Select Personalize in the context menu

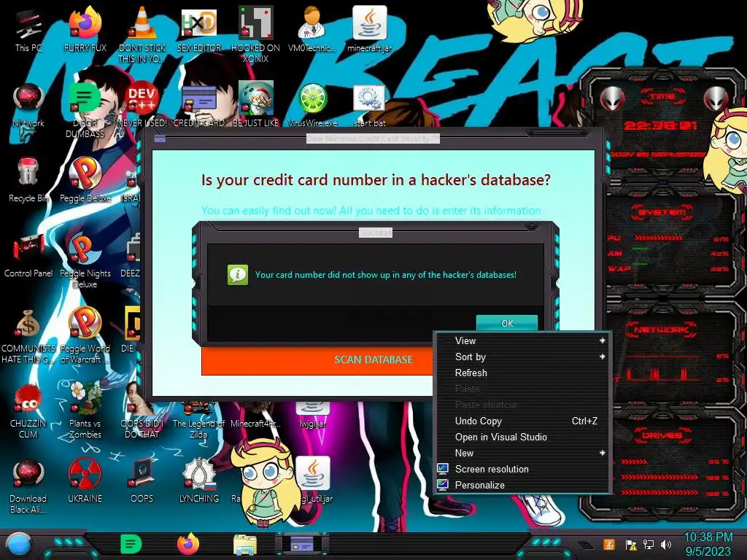[x=522, y=485]
